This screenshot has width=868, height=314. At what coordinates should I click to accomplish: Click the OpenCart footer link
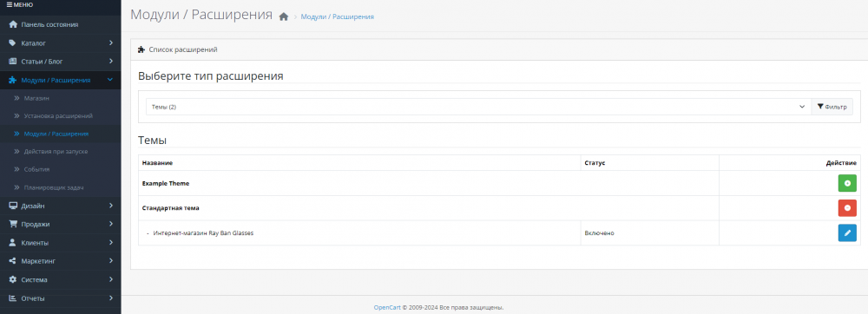[x=387, y=307]
